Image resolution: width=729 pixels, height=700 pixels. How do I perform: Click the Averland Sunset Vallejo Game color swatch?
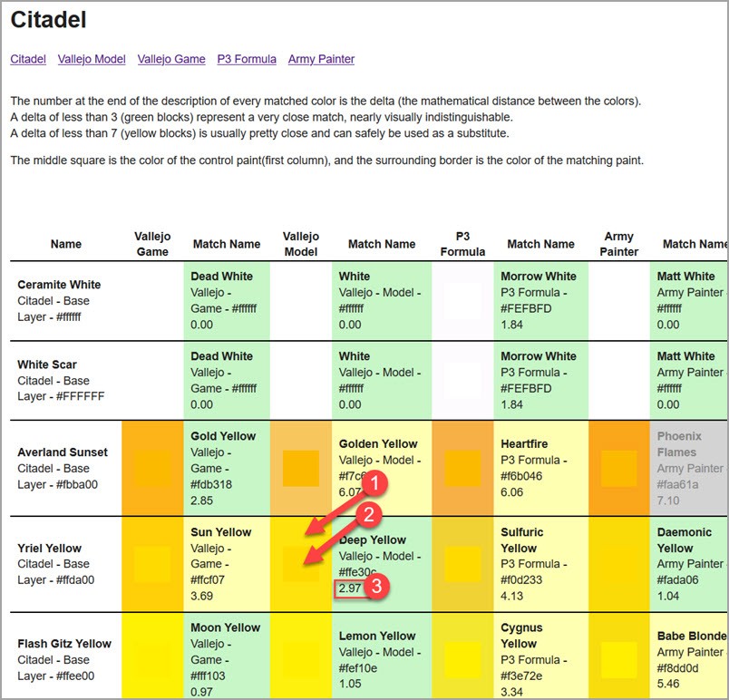pos(152,468)
